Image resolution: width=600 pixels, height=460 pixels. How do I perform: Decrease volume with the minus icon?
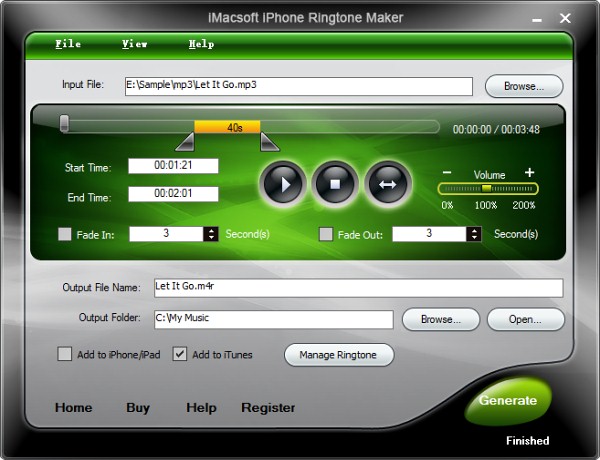click(447, 173)
